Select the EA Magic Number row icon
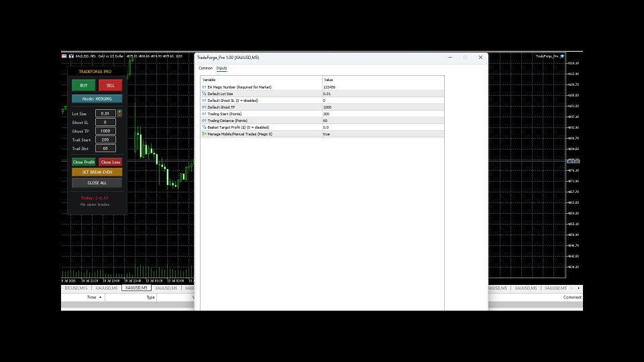The width and height of the screenshot is (644, 362). (204, 87)
